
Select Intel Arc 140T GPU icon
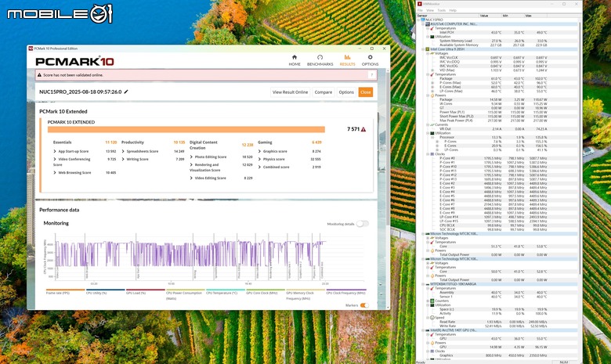coord(428,330)
